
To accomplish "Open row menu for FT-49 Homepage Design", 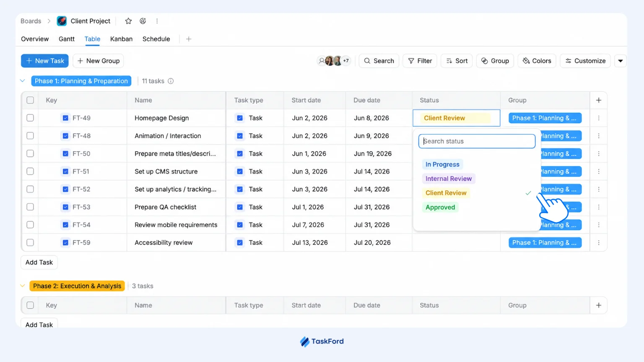I will click(x=599, y=118).
